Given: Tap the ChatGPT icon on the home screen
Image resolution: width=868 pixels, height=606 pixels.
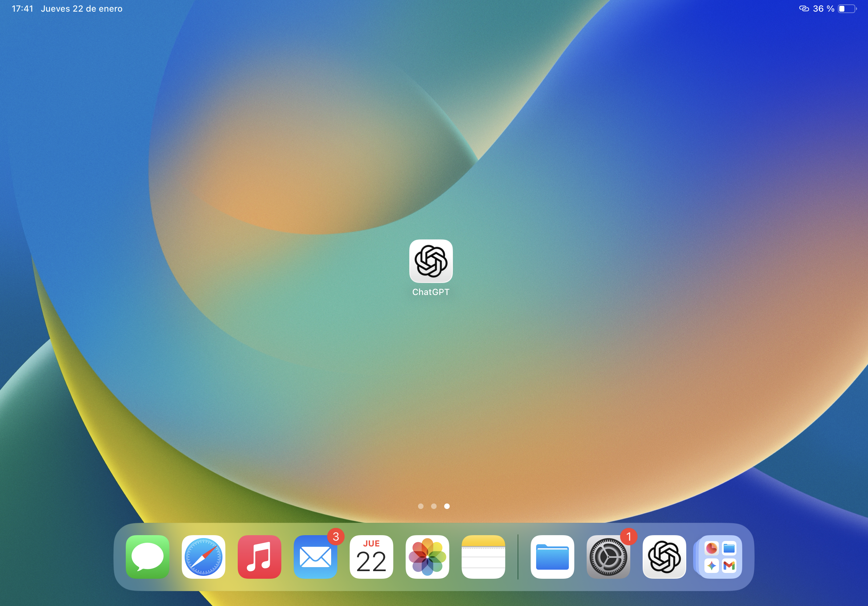Looking at the screenshot, I should coord(431,261).
